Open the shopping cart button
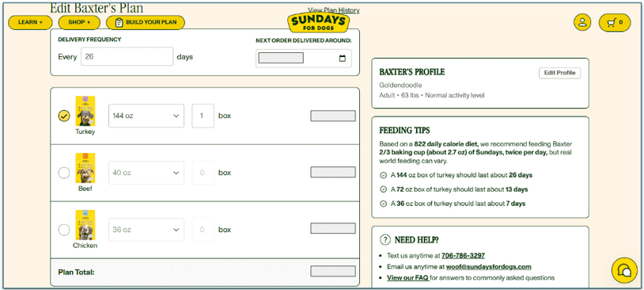 pos(615,23)
